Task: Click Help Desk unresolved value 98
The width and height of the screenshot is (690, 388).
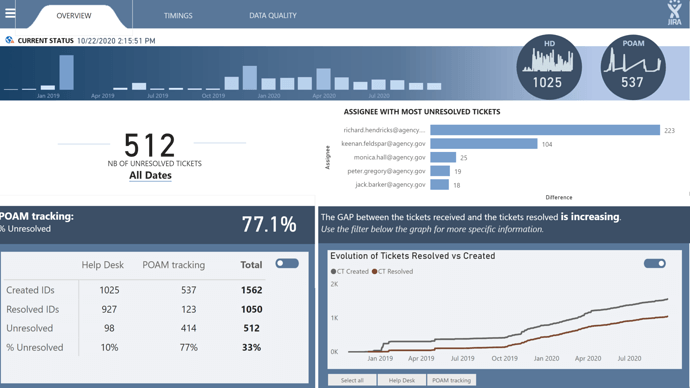Action: tap(109, 328)
